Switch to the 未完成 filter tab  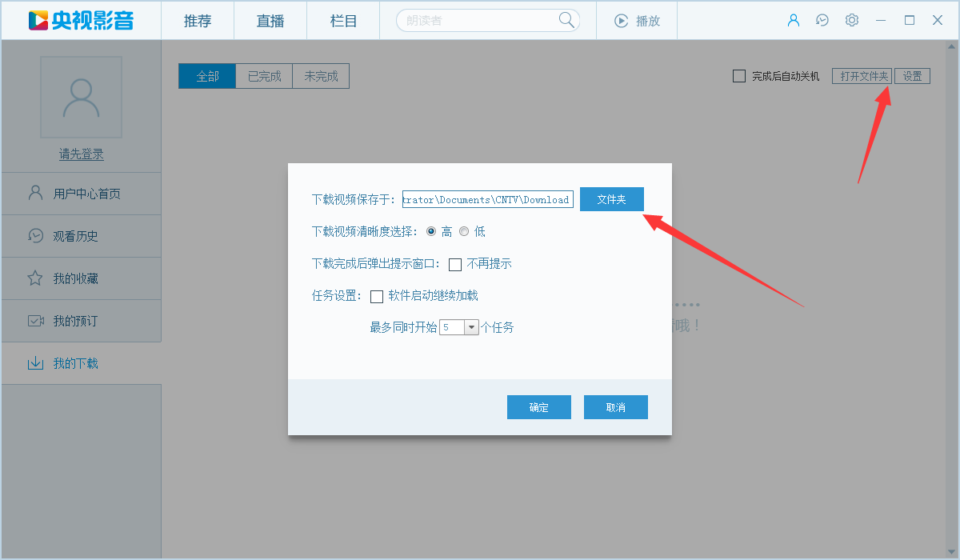tap(320, 75)
